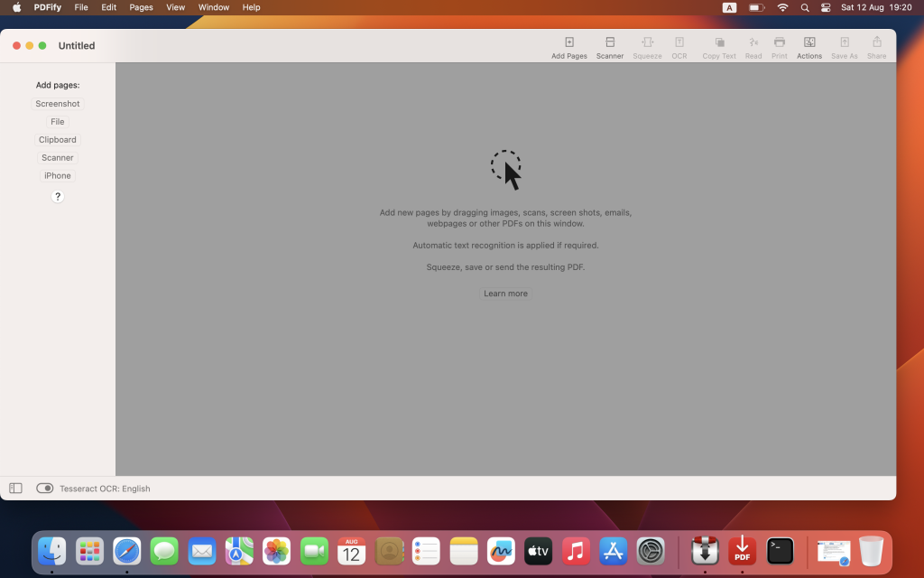This screenshot has width=924, height=578.
Task: Open the Edit menu
Action: coord(108,7)
